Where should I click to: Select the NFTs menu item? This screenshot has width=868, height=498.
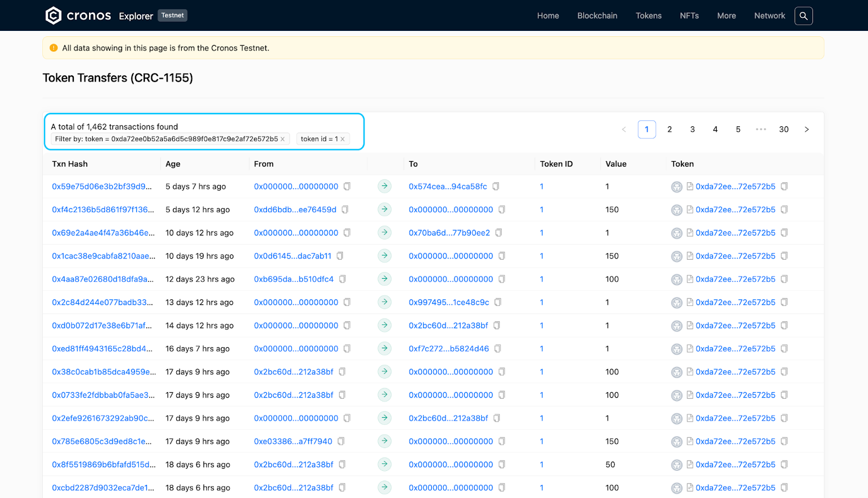point(689,16)
